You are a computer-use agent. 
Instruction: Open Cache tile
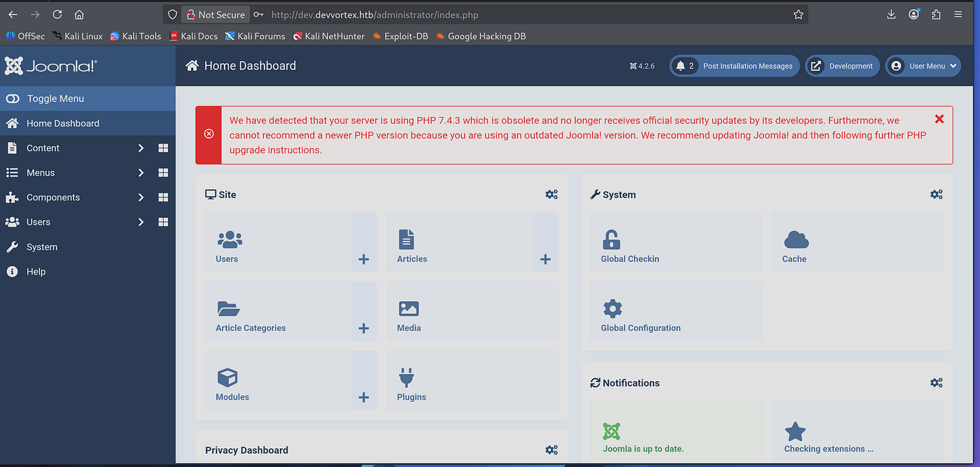click(857, 242)
